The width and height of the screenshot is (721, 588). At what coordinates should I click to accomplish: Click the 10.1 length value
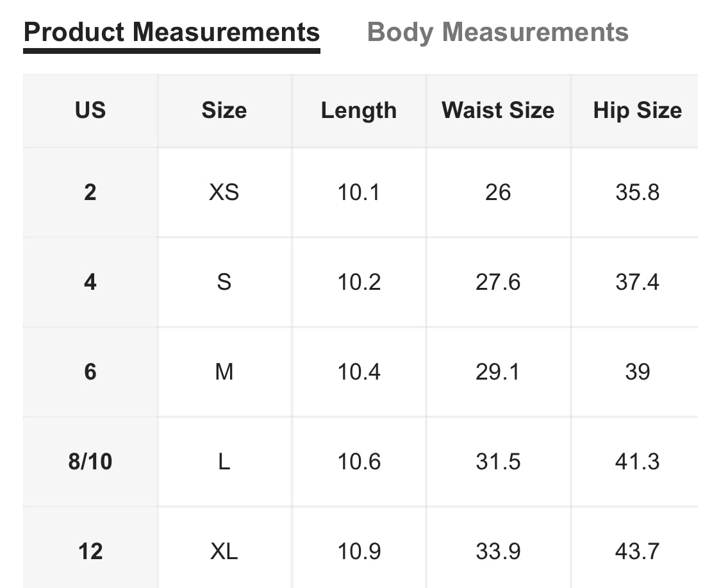point(359,192)
